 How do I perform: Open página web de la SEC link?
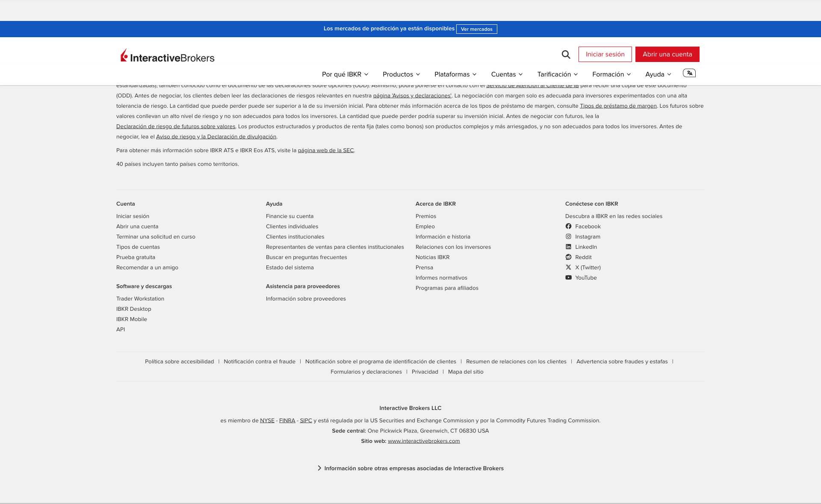[x=326, y=150]
